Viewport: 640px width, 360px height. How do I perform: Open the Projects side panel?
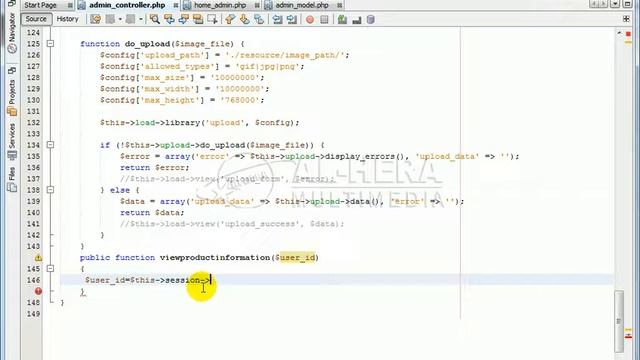point(12,98)
